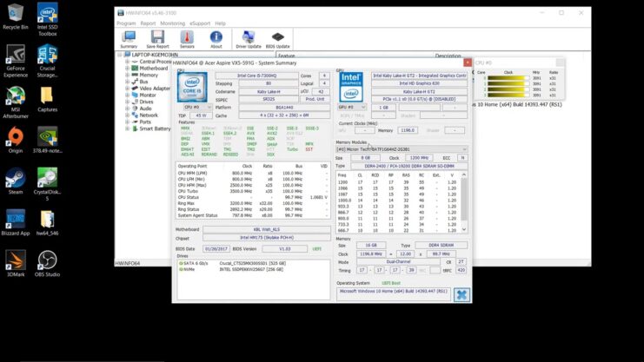This screenshot has width=644, height=362.
Task: Click the timings scrollbar down arrow
Action: point(464,230)
